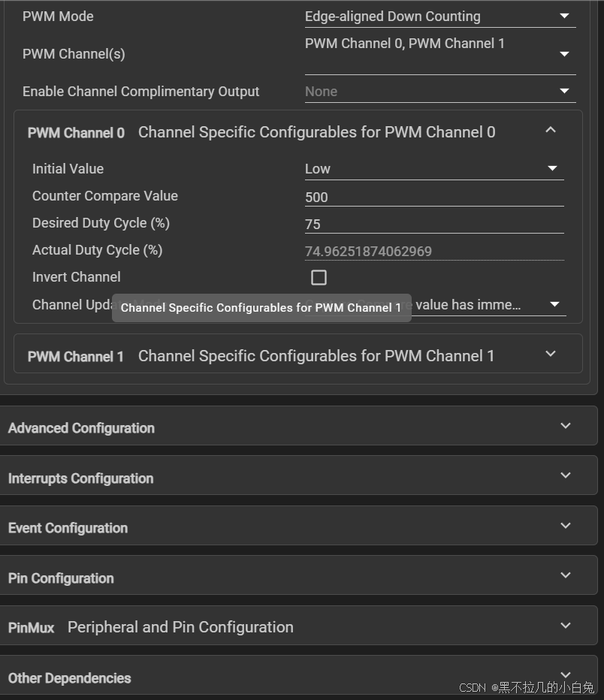Toggle the Invert Channel checkbox

(319, 277)
